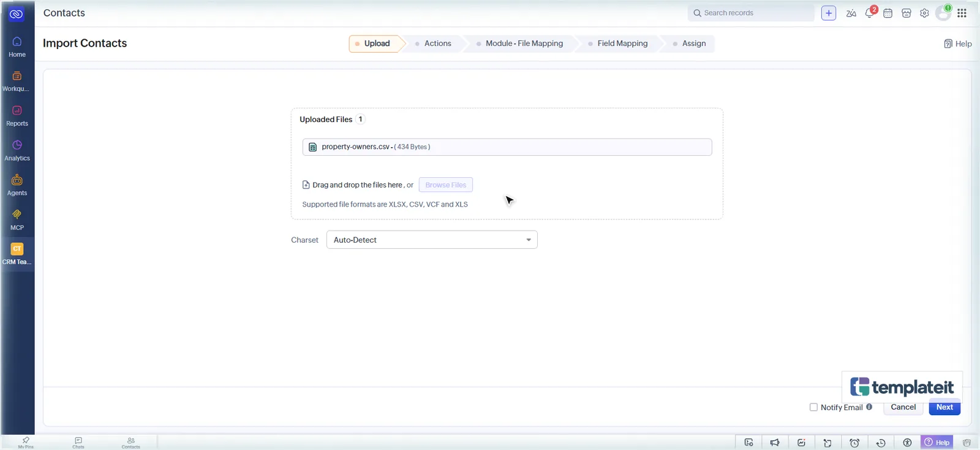The height and width of the screenshot is (450, 980).
Task: Open Contacts in the bottom bar
Action: (130, 443)
